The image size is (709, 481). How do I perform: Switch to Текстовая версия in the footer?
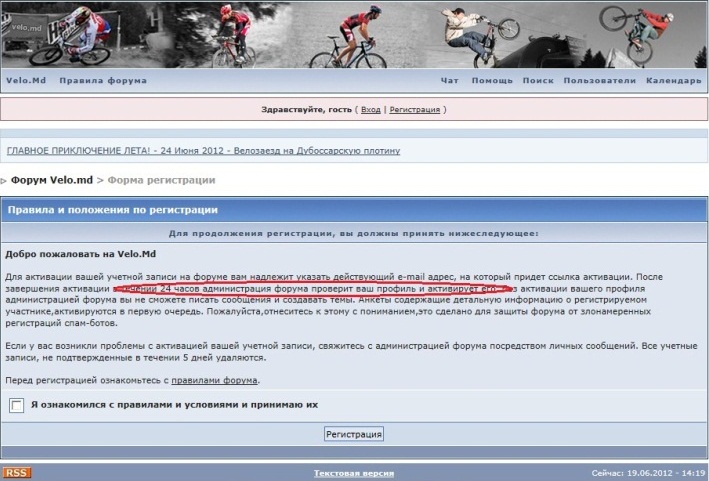pyautogui.click(x=353, y=472)
